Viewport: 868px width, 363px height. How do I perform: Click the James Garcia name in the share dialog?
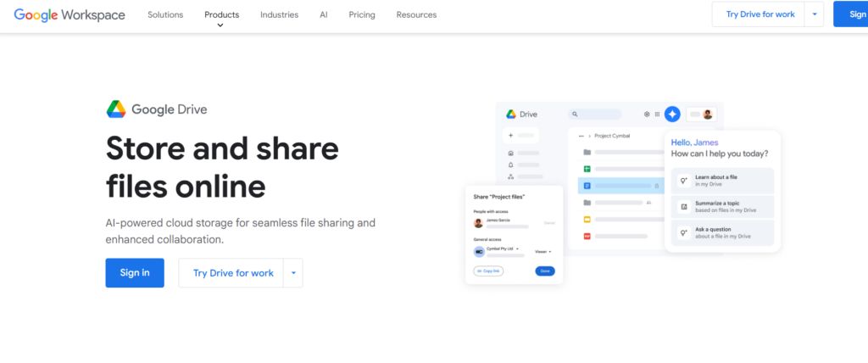click(498, 220)
